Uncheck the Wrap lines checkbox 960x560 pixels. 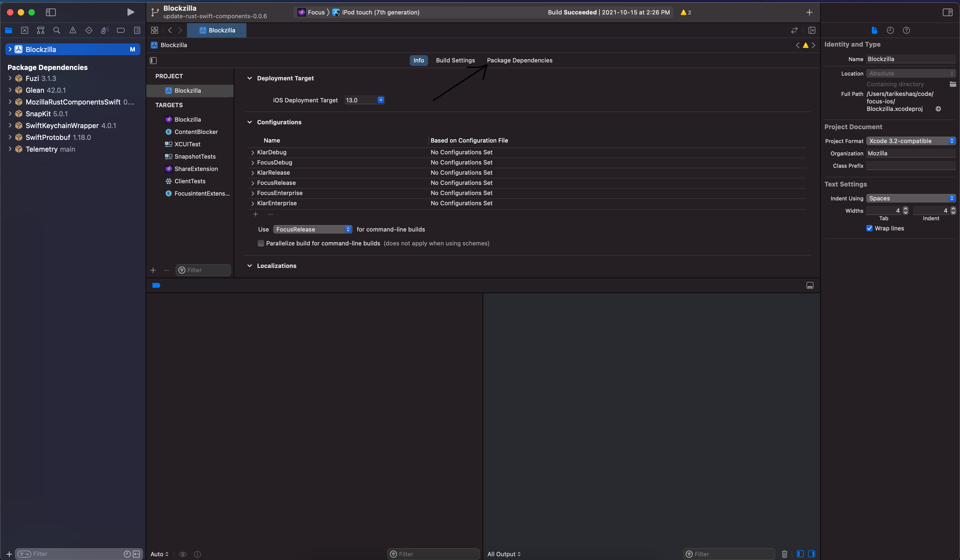pyautogui.click(x=869, y=228)
